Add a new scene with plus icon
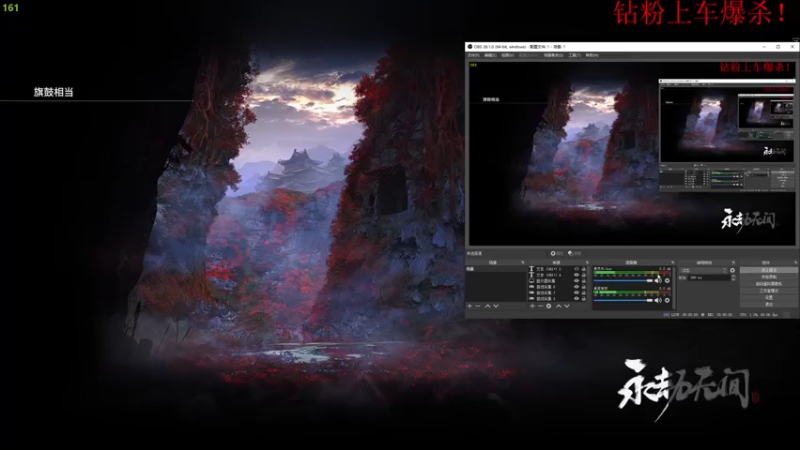Image resolution: width=800 pixels, height=450 pixels. (x=469, y=306)
